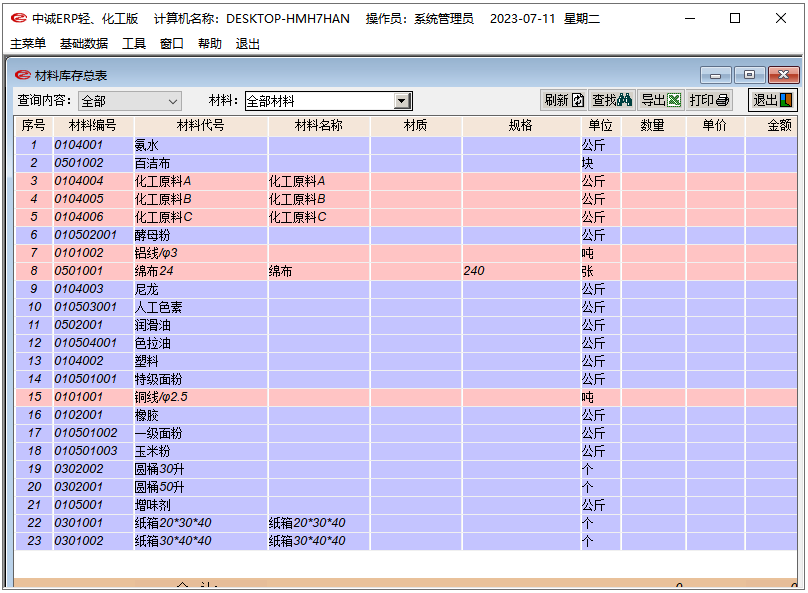This screenshot has width=808, height=593.
Task: Open the 主菜单 menu
Action: 28,44
